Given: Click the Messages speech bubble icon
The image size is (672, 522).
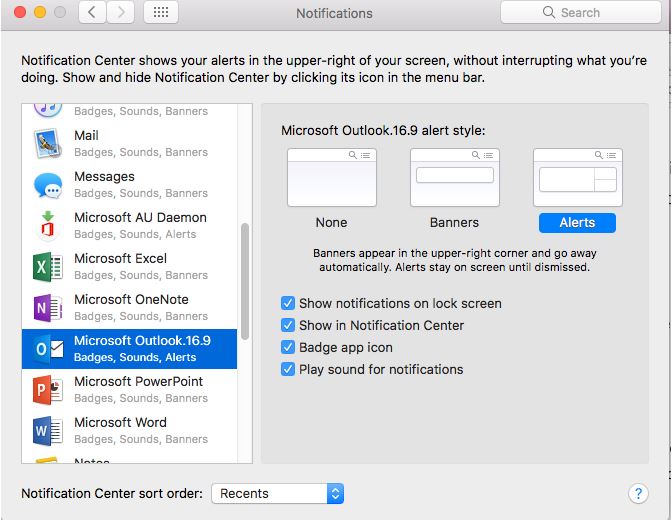Looking at the screenshot, I should pyautogui.click(x=48, y=185).
